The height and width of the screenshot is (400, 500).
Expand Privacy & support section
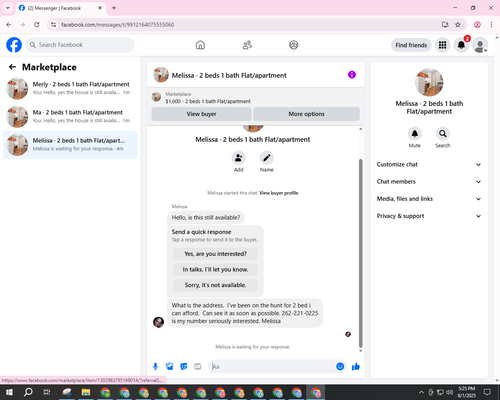pyautogui.click(x=429, y=216)
